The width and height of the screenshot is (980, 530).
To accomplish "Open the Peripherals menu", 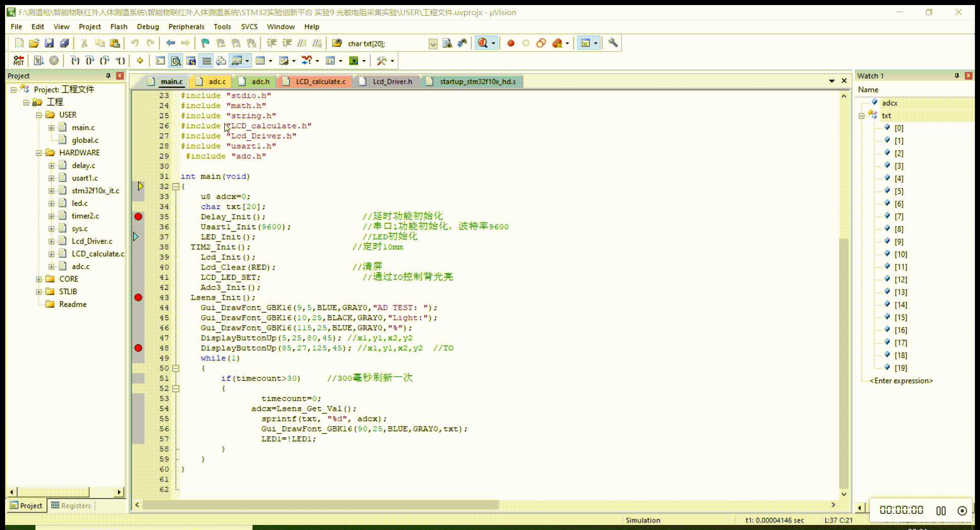I will [x=186, y=27].
